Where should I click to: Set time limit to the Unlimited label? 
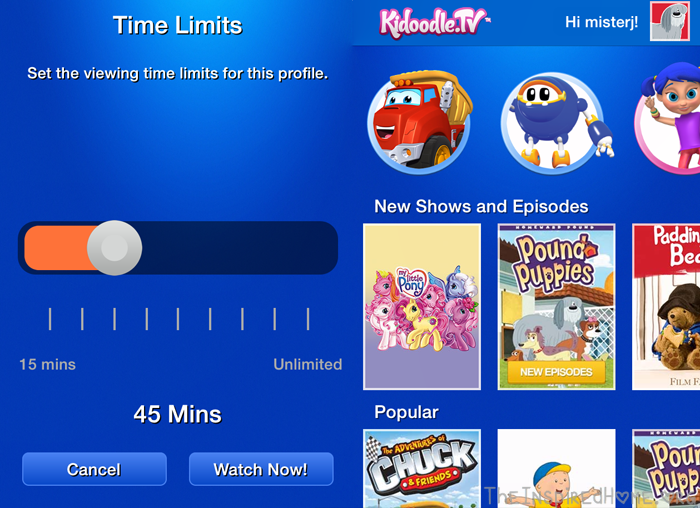click(x=308, y=364)
